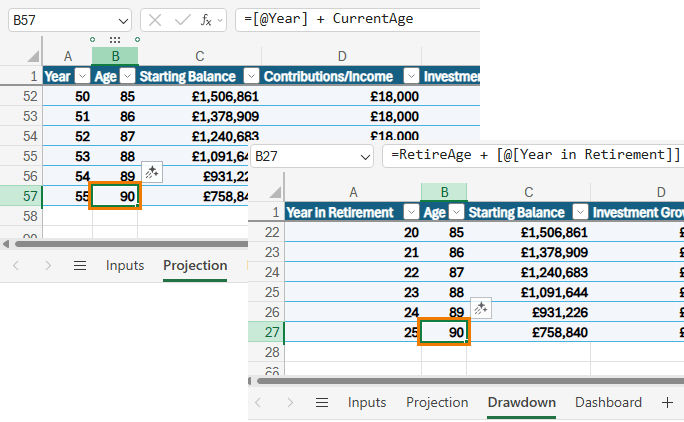
Task: Open the Year column filter dropdown
Action: [81, 76]
